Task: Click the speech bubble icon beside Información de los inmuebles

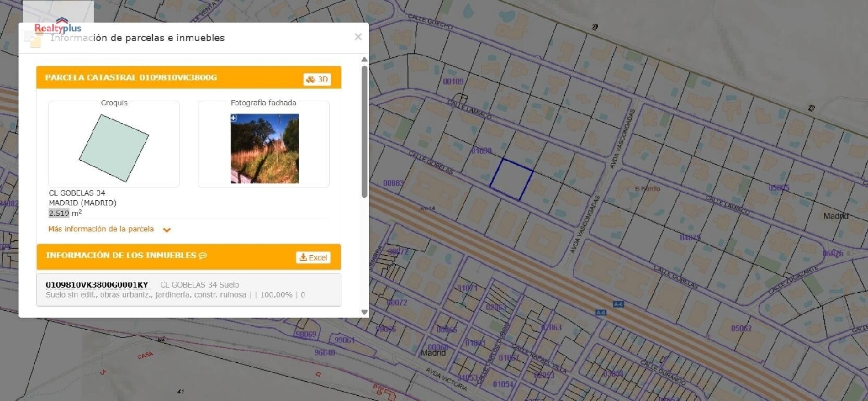Action: pos(203,256)
